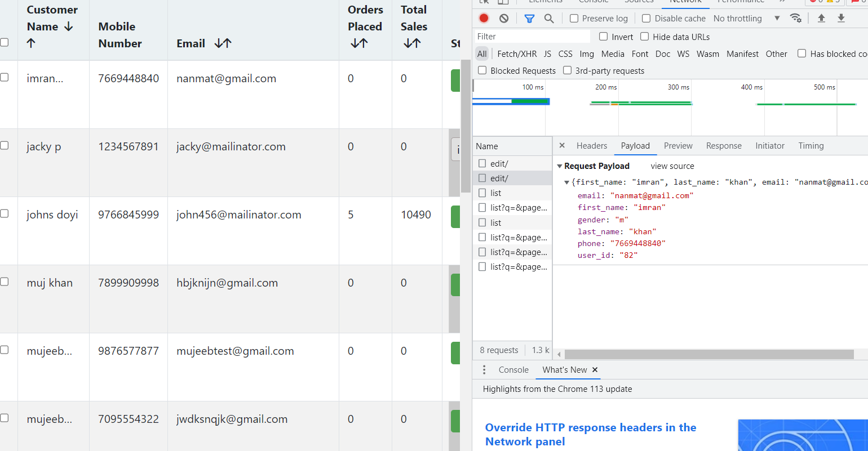Image resolution: width=868 pixels, height=451 pixels.
Task: Show all request types with All filter
Action: 482,54
